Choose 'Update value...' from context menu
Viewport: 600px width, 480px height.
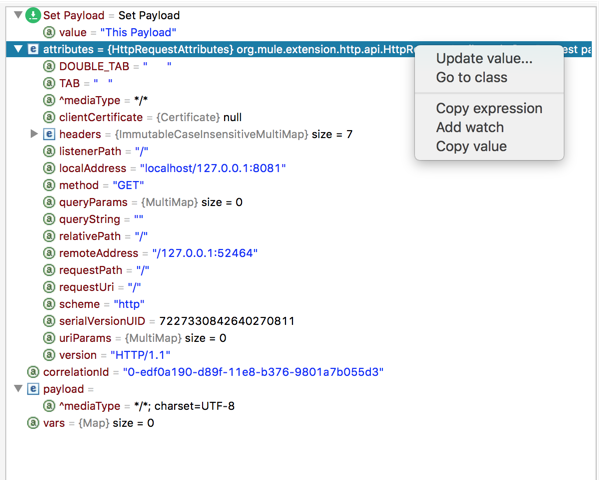click(484, 58)
